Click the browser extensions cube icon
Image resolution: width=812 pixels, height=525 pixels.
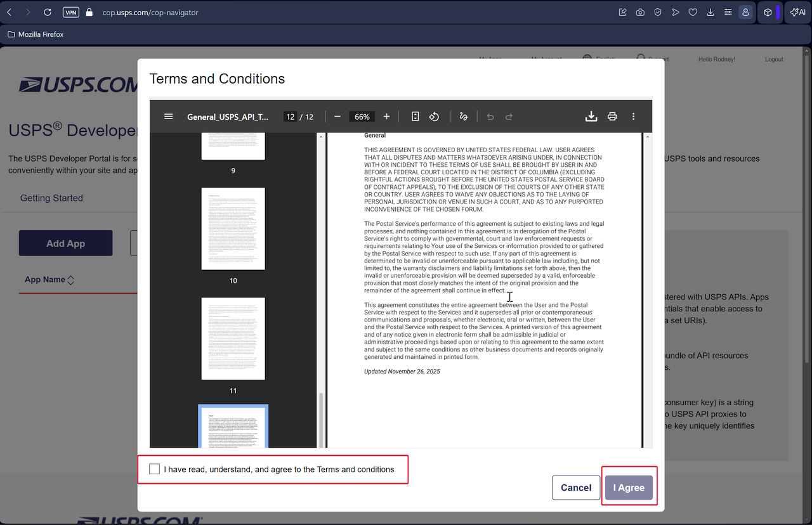click(x=768, y=12)
